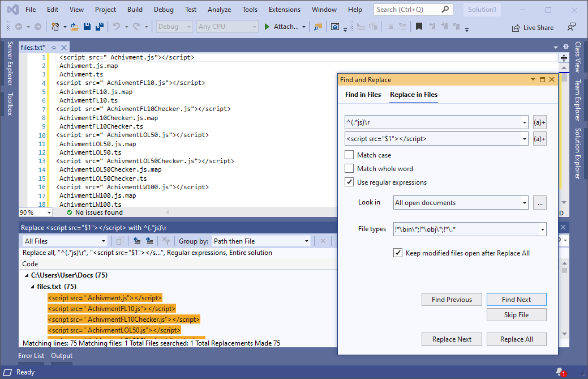Viewport: 588px width, 379px height.
Task: Click the Send Feedback icon
Action: click(571, 27)
